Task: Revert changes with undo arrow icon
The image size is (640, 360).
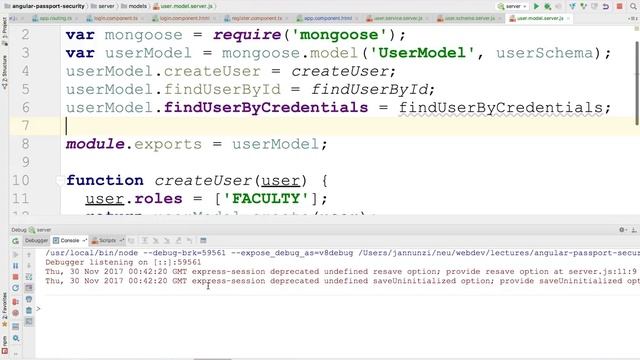Action: pos(606,7)
